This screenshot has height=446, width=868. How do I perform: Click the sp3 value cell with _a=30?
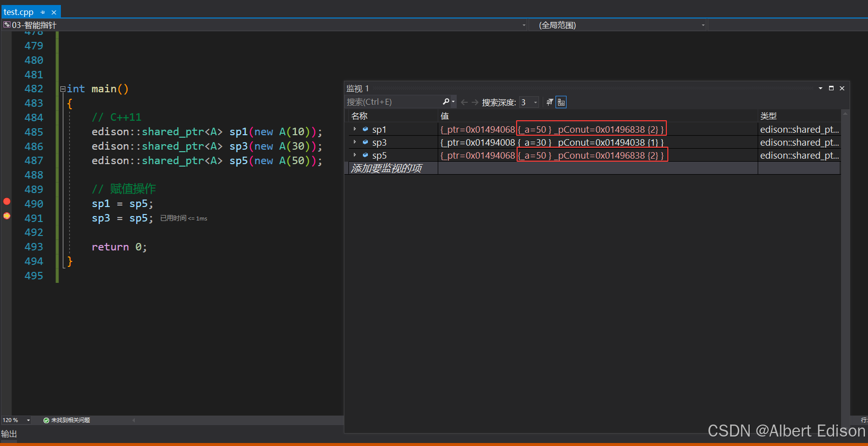pos(598,142)
